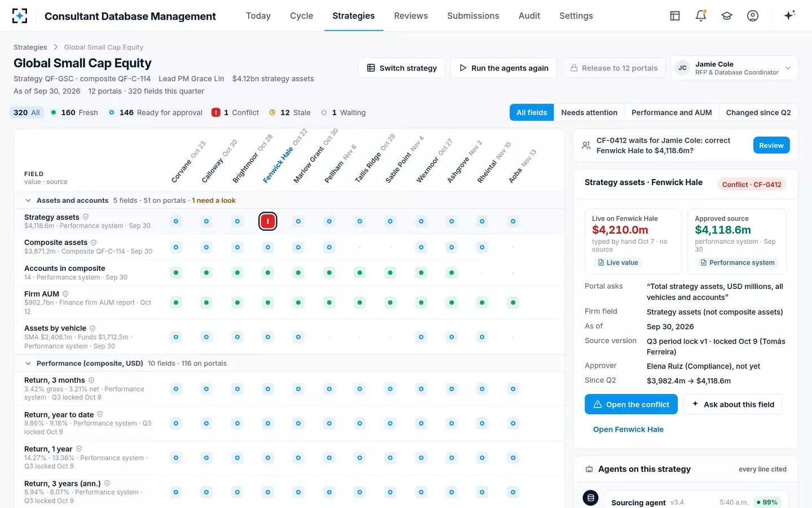
Task: Click the app logo icon in the header
Action: (x=20, y=16)
